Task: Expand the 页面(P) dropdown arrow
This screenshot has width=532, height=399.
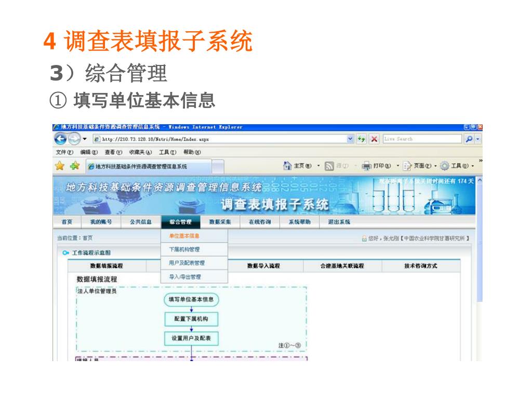Action: coord(436,166)
